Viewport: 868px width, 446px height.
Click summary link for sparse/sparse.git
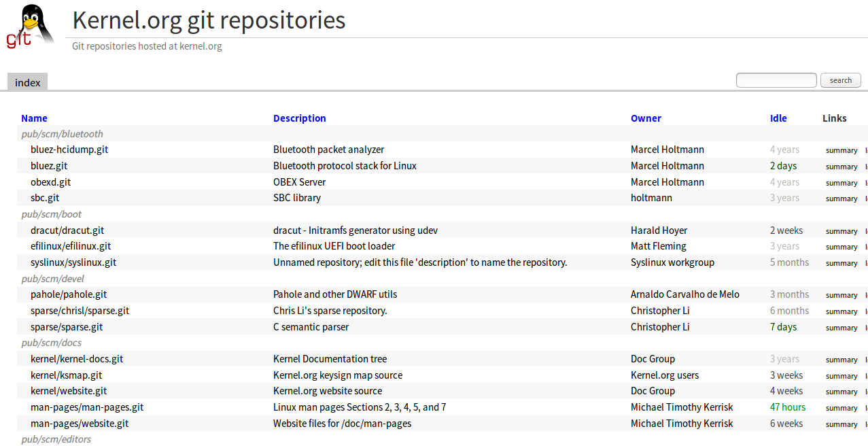coord(841,328)
